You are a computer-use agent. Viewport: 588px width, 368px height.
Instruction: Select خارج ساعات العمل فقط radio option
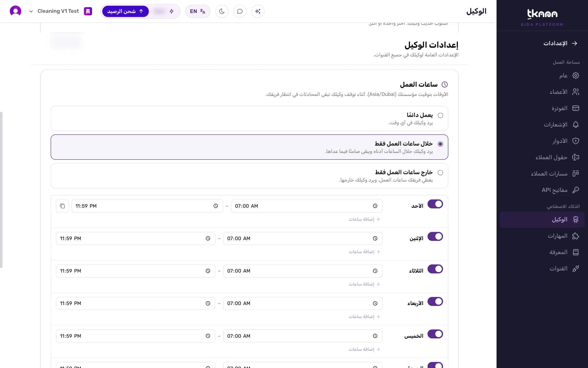[440, 173]
